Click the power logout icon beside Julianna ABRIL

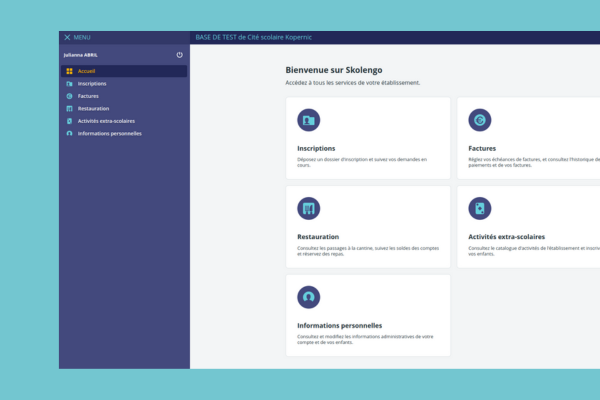[x=179, y=55]
